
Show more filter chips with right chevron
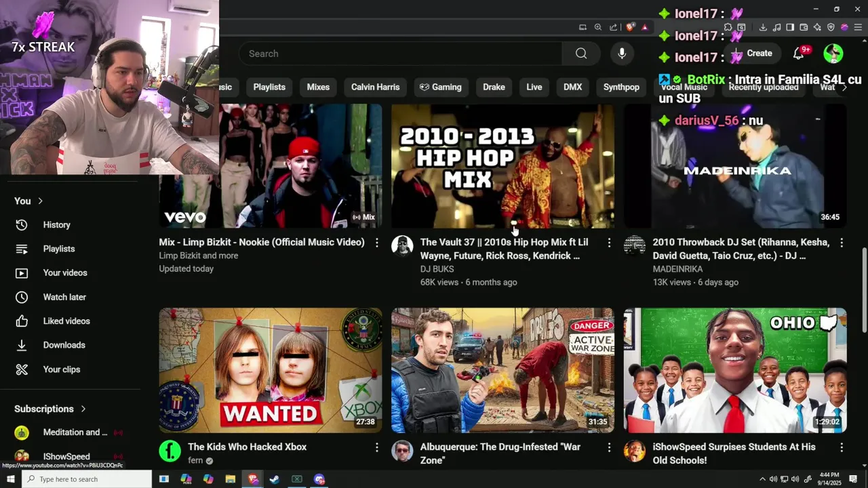844,87
